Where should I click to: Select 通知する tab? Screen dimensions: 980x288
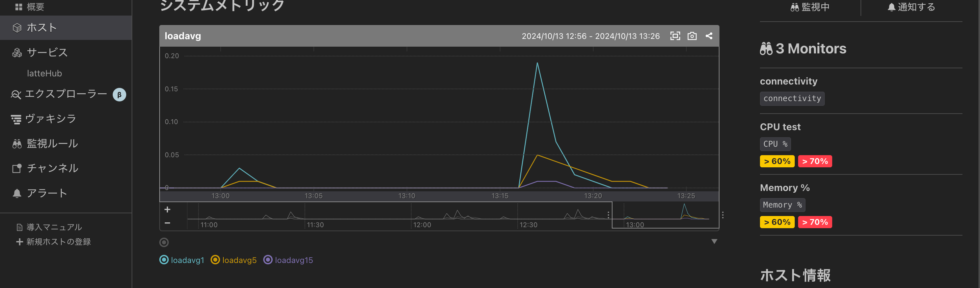pos(911,7)
